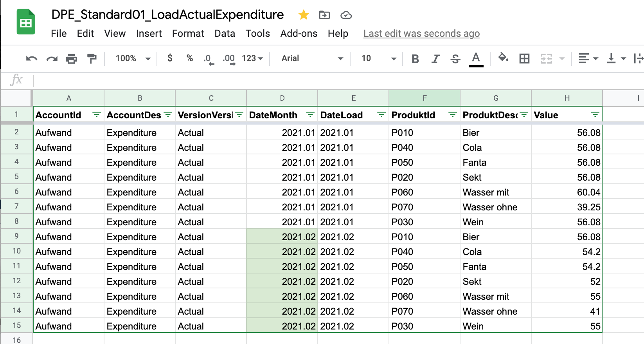Open the Add-ons menu
This screenshot has width=644, height=344.
[x=299, y=34]
